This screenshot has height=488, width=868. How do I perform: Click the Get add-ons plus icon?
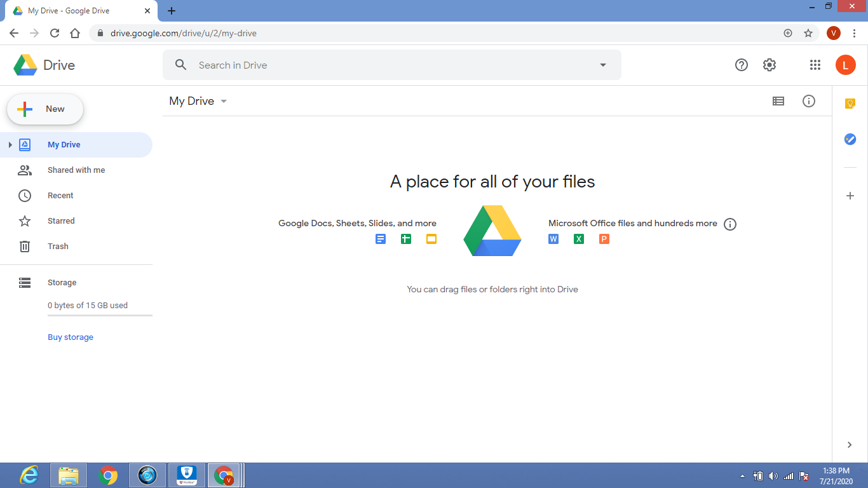[x=850, y=196]
